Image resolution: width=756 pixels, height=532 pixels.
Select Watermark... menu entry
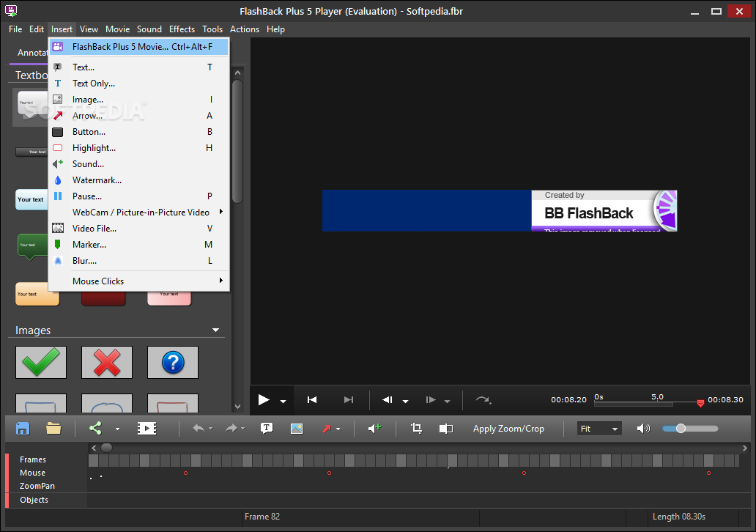tap(139, 180)
